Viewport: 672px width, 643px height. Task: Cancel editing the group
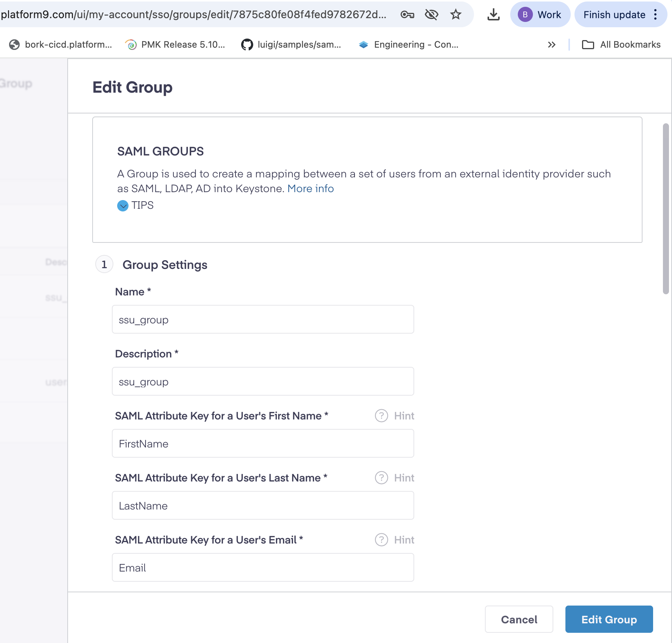click(x=519, y=619)
